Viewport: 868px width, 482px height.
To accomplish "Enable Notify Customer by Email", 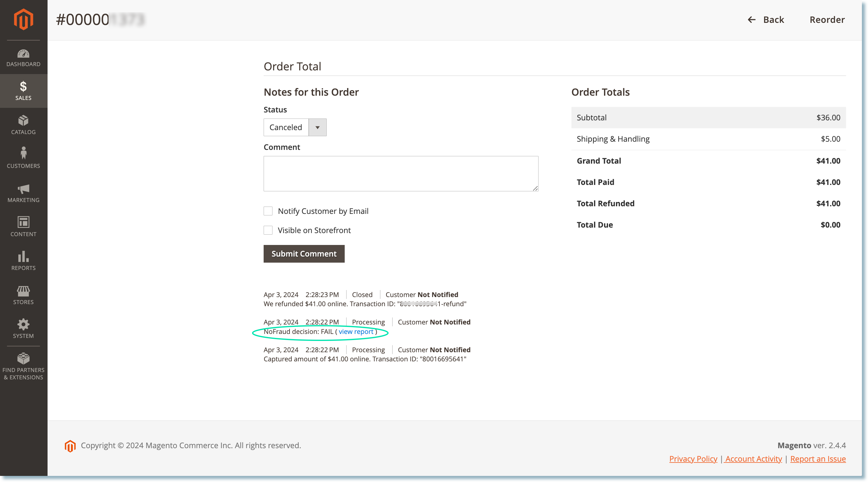I will (268, 211).
